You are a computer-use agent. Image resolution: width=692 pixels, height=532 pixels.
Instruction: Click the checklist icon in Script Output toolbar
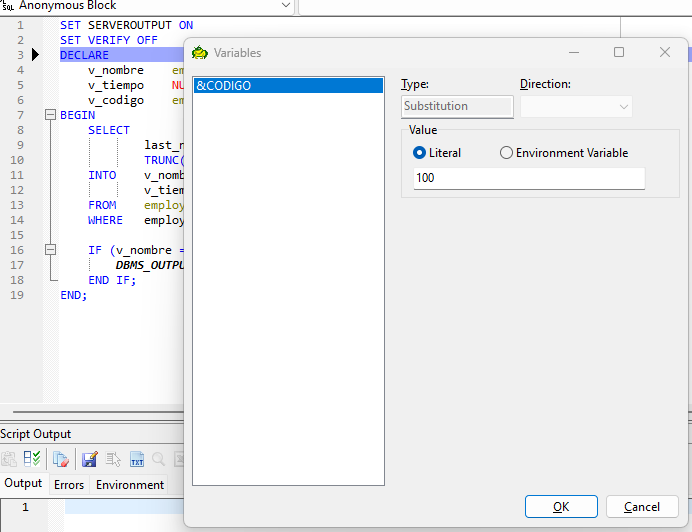[32, 459]
